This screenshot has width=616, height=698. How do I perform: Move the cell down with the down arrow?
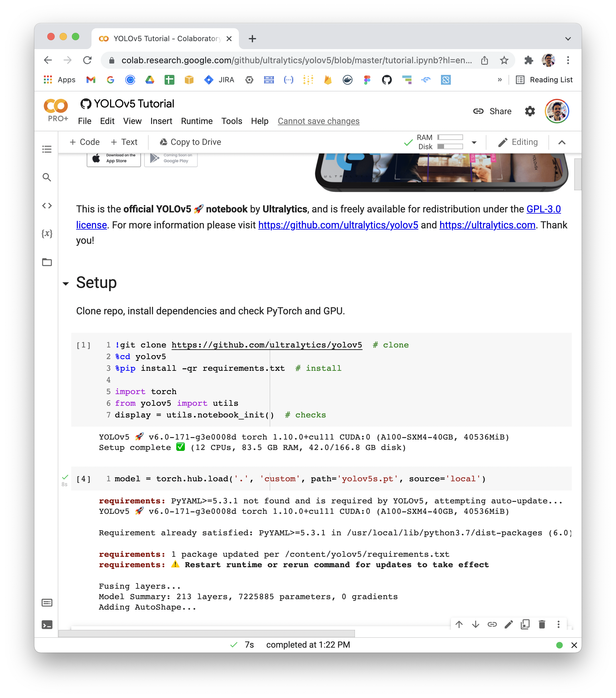tap(475, 624)
